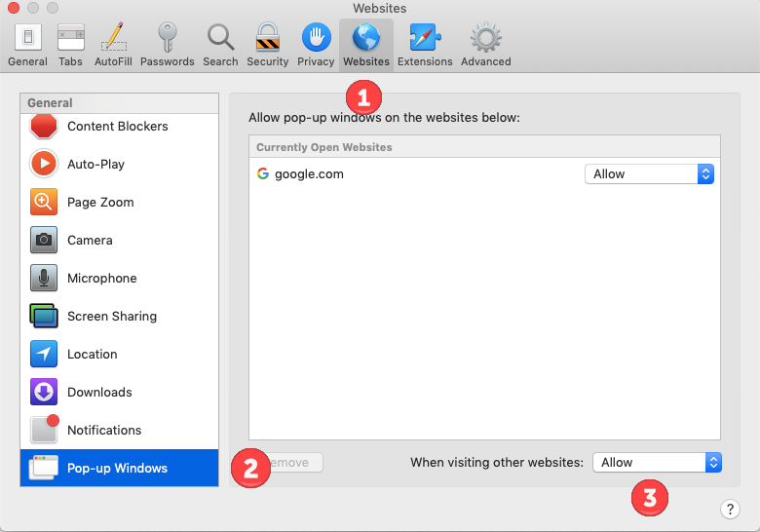Image resolution: width=760 pixels, height=532 pixels.
Task: Open the AutoFill pencil preferences
Action: pos(113,45)
